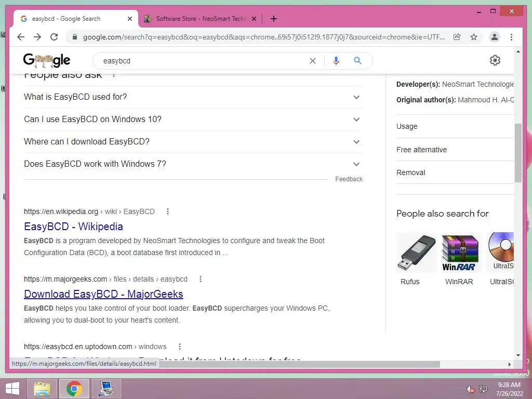Close the easybcd Google Search tab
Screen dimensions: 532x399
[129, 19]
